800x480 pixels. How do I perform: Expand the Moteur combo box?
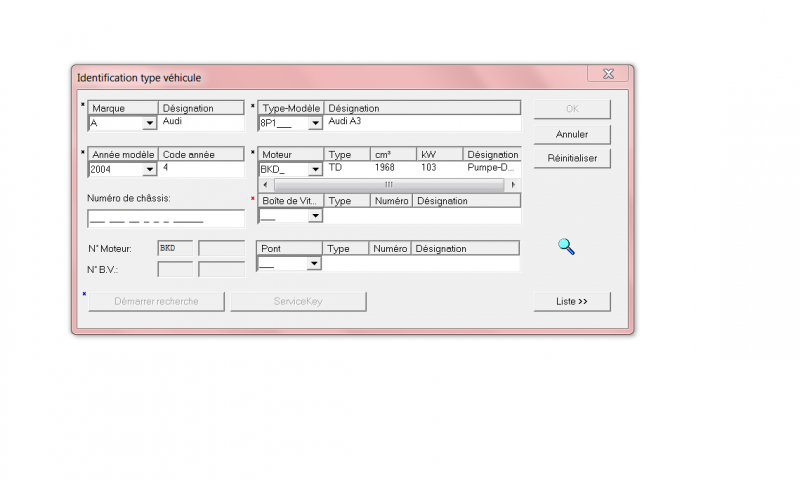tap(314, 170)
